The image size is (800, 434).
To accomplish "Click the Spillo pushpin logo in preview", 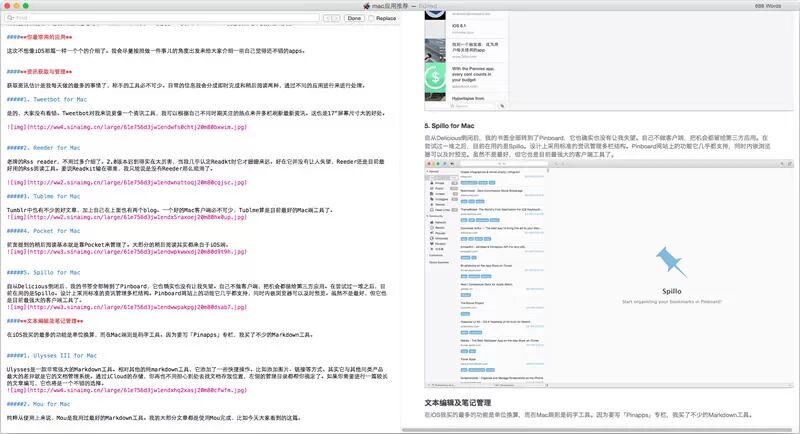I will 671,263.
